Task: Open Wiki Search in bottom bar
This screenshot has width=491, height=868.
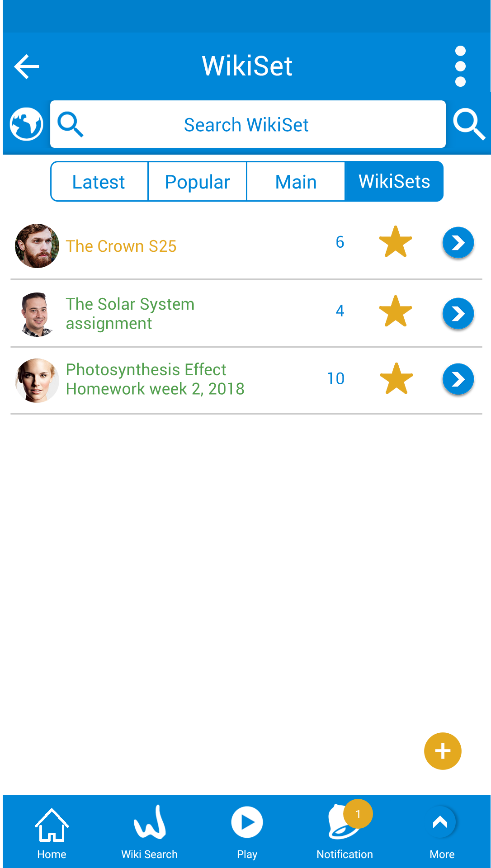Action: 150,832
